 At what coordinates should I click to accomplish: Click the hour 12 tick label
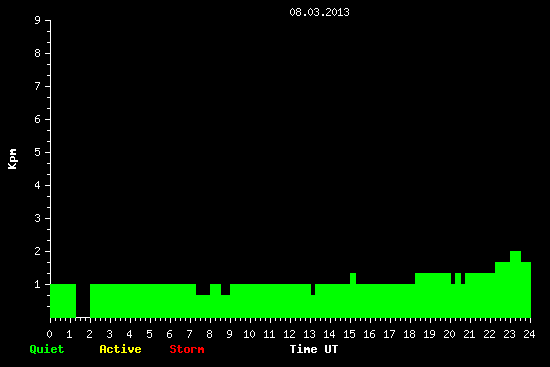(x=289, y=334)
